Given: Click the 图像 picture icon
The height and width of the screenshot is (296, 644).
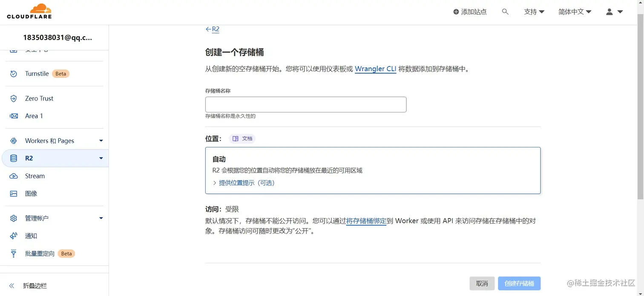Looking at the screenshot, I should (14, 193).
